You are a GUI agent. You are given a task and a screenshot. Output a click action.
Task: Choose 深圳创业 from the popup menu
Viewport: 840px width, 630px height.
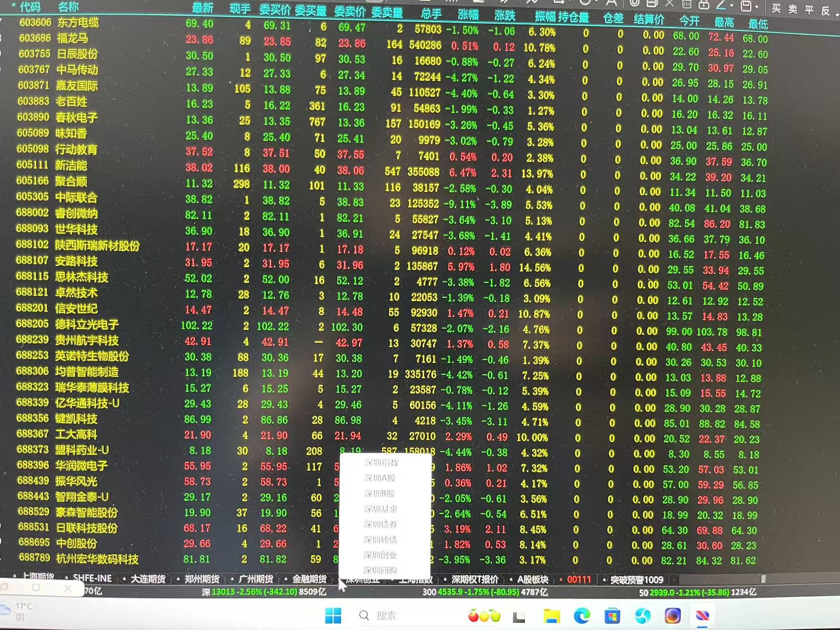pos(380,554)
